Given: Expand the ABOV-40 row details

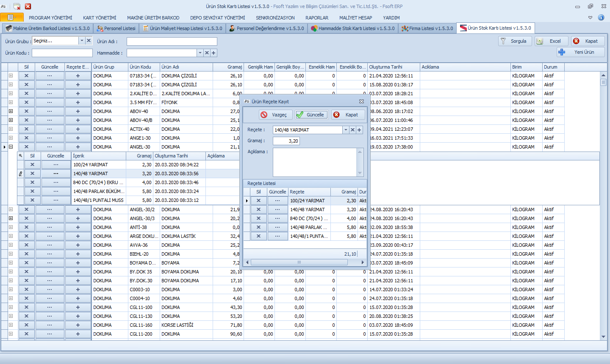Looking at the screenshot, I should click(11, 111).
